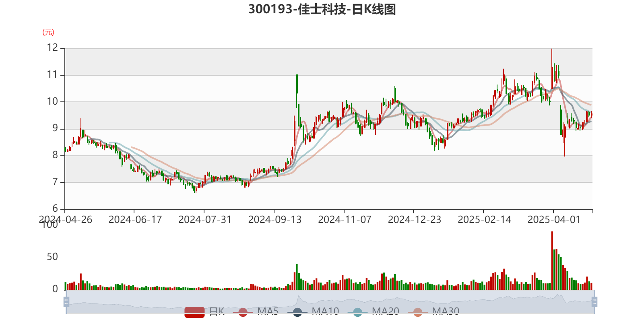644x322 pixels.
Task: Click the chart title 300193-佳士科技-日K线图
Action: [322, 9]
